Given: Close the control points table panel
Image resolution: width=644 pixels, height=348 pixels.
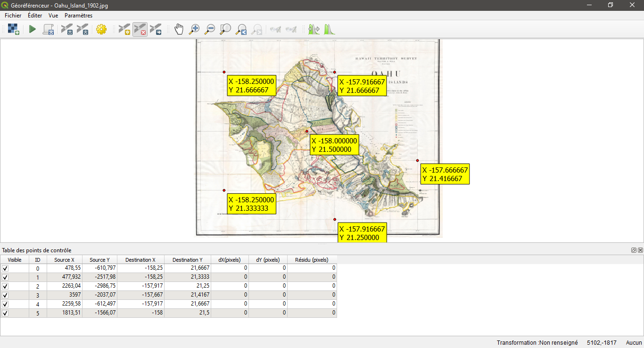Looking at the screenshot, I should (640, 250).
